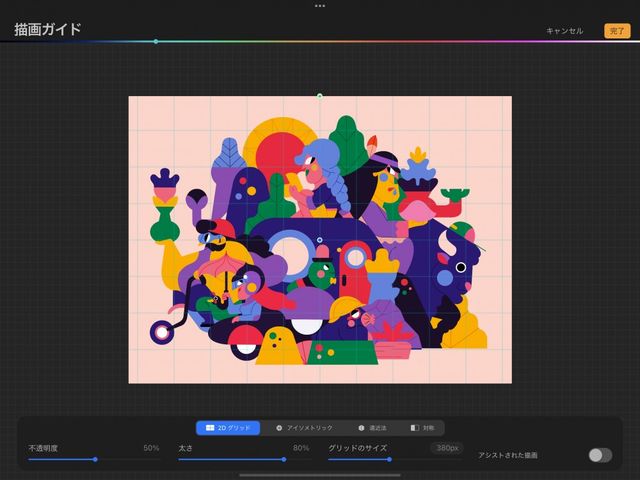The width and height of the screenshot is (640, 480).
Task: Click the グリッドのサイズ label
Action: click(358, 448)
